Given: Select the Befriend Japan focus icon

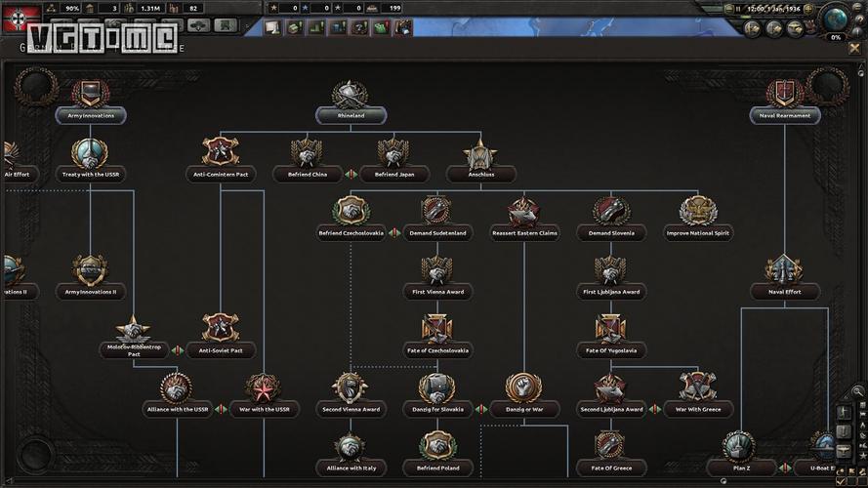Looking at the screenshot, I should pyautogui.click(x=393, y=154).
